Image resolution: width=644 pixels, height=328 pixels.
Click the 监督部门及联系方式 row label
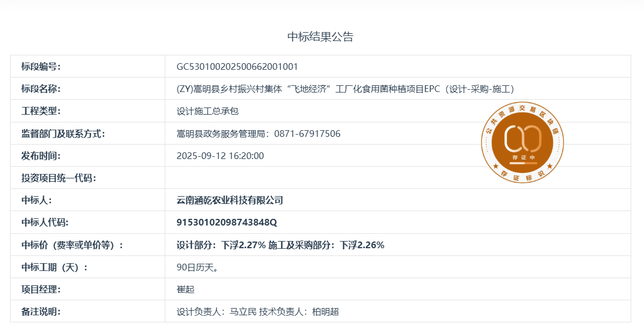pyautogui.click(x=63, y=134)
